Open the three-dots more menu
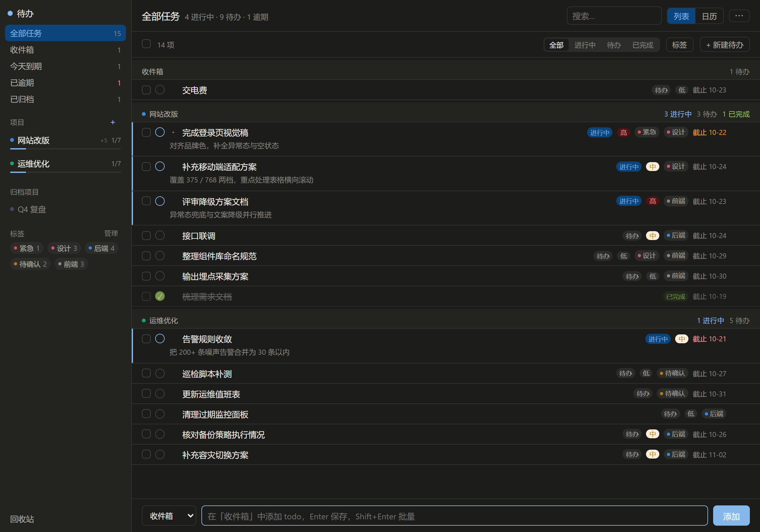 point(739,16)
